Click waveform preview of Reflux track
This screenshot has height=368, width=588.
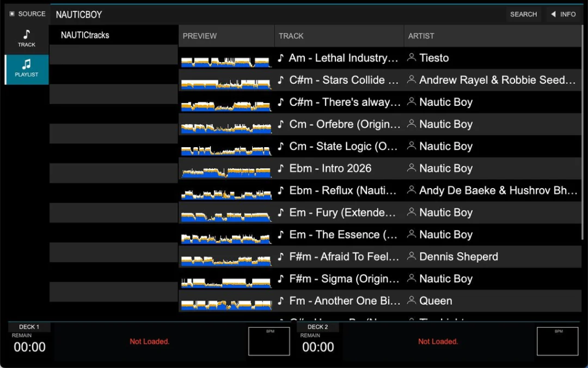(226, 194)
